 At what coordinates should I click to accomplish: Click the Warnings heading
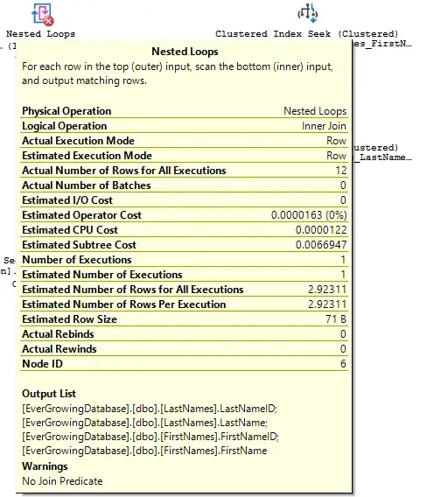click(45, 466)
